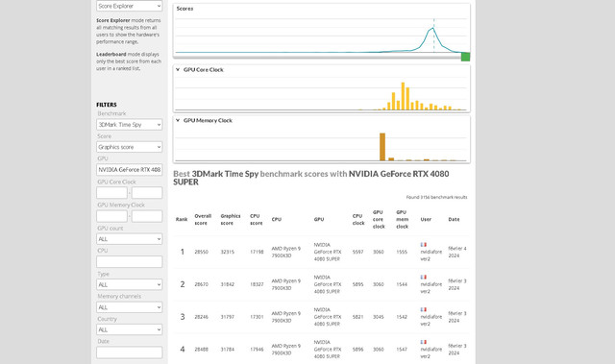Image resolution: width=615 pixels, height=364 pixels.
Task: Open user nvidiaforever2 in rank 2 row
Action: click(x=430, y=288)
